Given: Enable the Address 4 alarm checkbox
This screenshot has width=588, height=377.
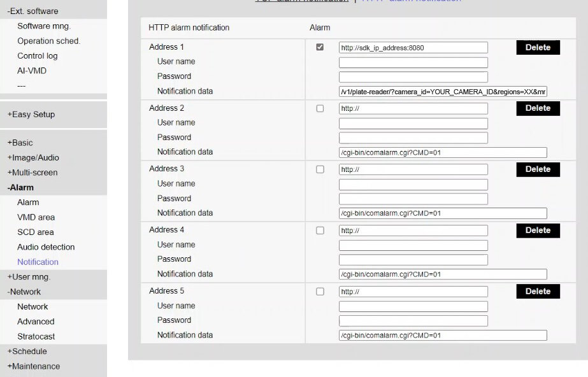Looking at the screenshot, I should [x=320, y=231].
